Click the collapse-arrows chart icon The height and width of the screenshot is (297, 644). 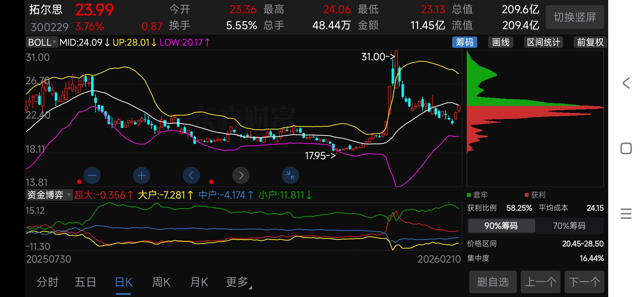coord(290,175)
